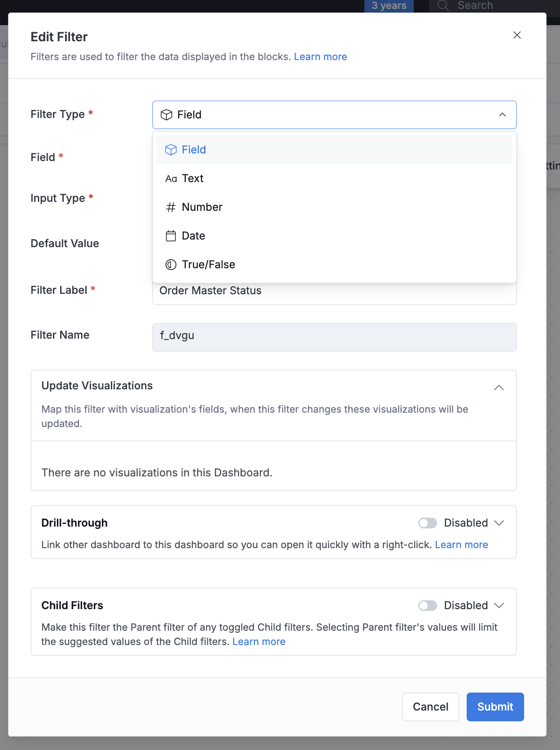Click the Aa icon for Text type

[171, 179]
